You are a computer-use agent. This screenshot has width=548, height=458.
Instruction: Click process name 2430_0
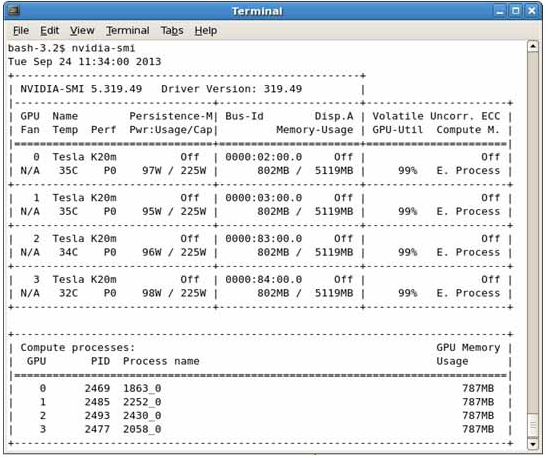click(142, 416)
